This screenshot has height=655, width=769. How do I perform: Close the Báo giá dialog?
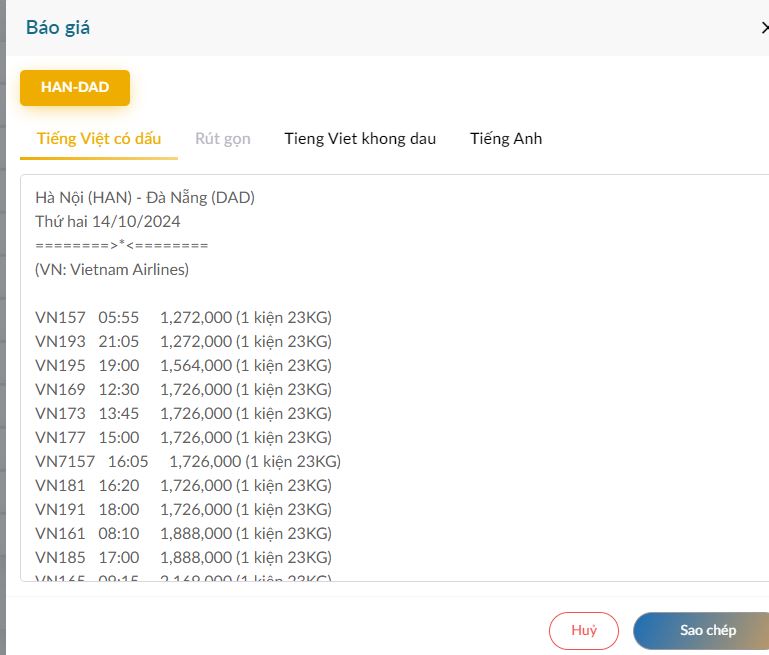click(x=763, y=28)
